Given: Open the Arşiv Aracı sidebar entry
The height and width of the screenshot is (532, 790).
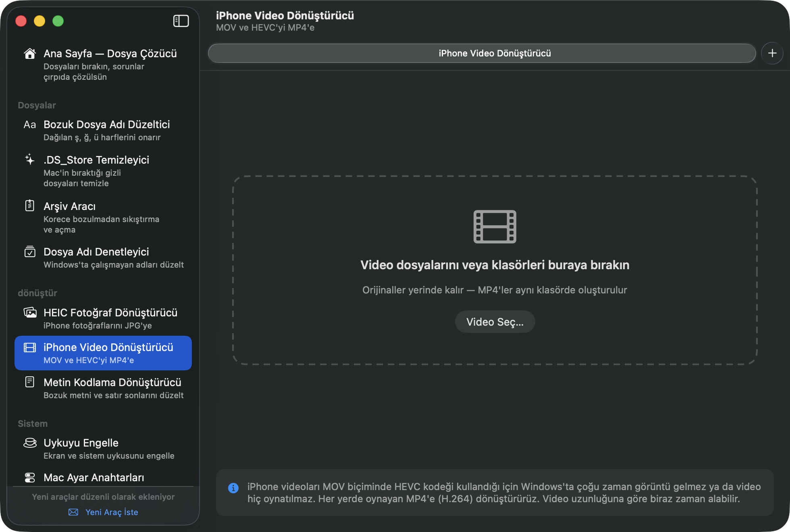Looking at the screenshot, I should pyautogui.click(x=103, y=217).
